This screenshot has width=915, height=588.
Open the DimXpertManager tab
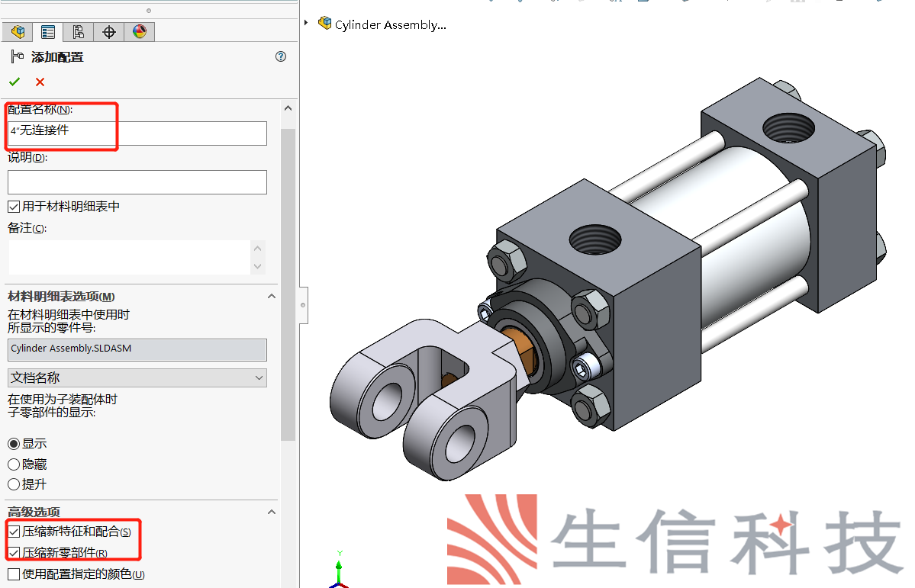click(x=109, y=32)
